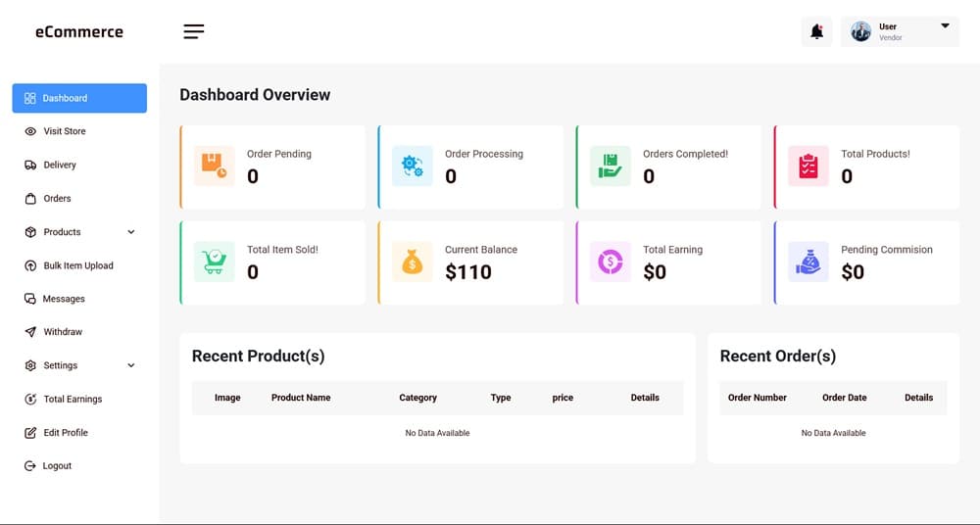Screen dimensions: 980x525
Task: Click the Edit Profile pencil icon
Action: [30, 433]
